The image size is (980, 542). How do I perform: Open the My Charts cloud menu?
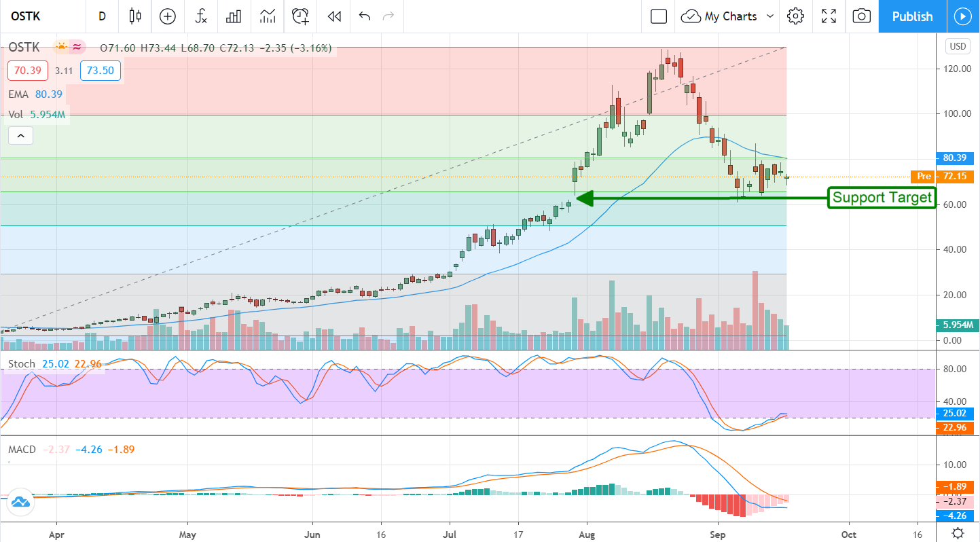coord(728,16)
